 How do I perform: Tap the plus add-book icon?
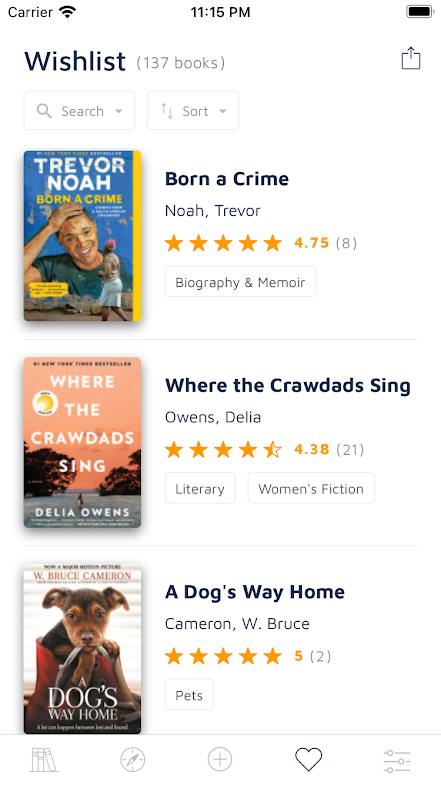click(220, 759)
